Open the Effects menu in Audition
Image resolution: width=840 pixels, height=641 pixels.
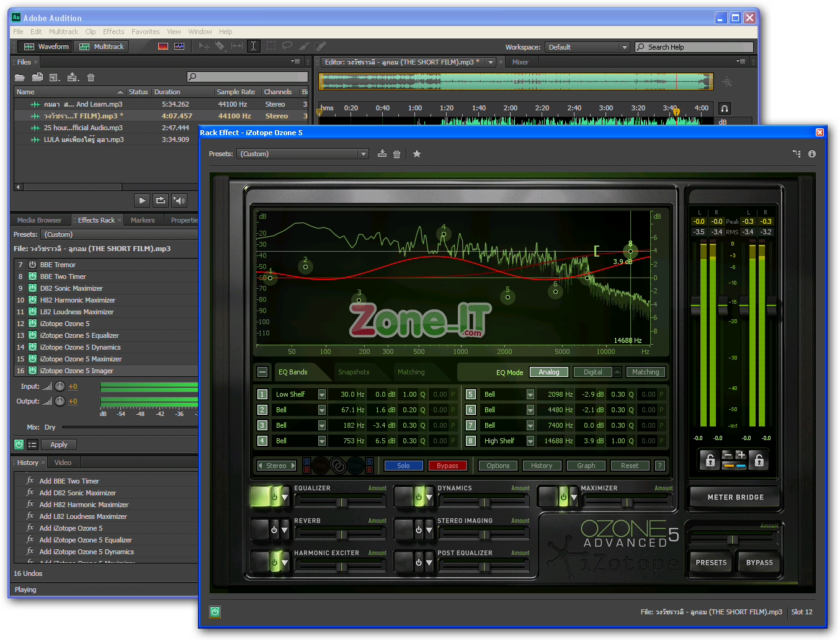(x=114, y=32)
